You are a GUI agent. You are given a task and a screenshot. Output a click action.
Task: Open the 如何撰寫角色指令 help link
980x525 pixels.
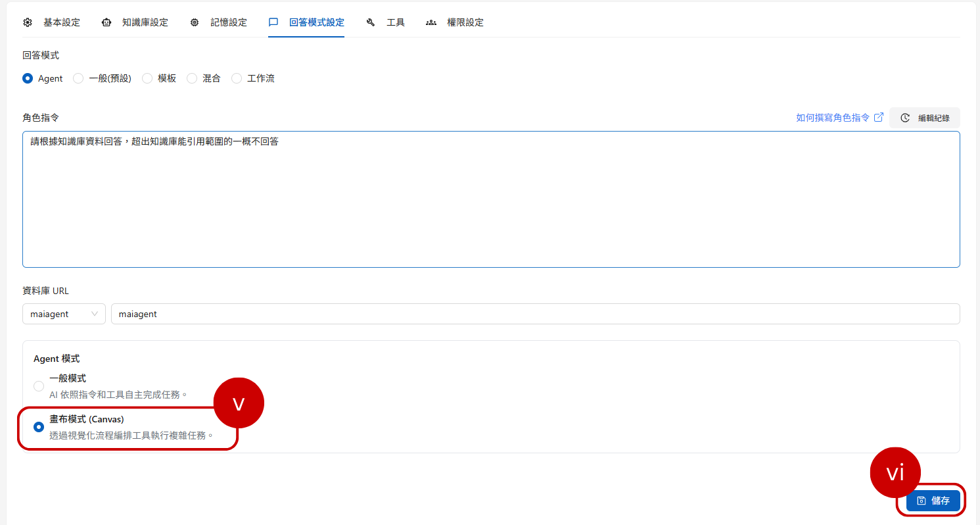tap(833, 118)
